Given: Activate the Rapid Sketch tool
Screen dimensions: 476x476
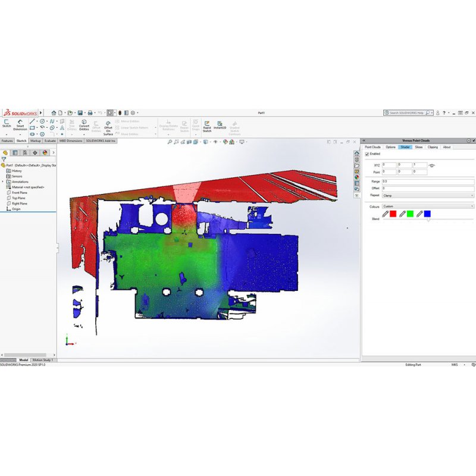Looking at the screenshot, I should pyautogui.click(x=207, y=126).
